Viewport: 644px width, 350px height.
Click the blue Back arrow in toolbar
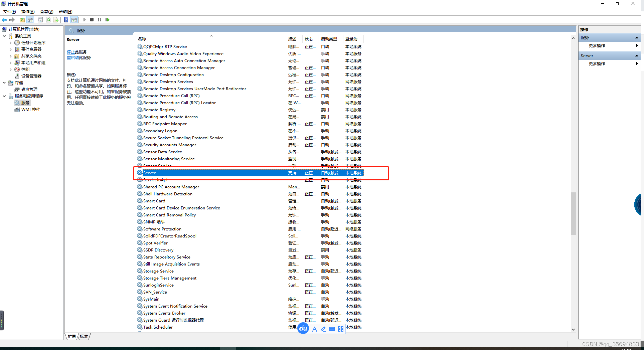point(4,20)
